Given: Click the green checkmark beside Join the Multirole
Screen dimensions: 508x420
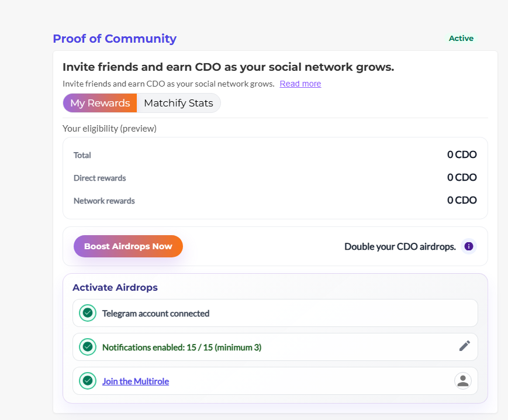Looking at the screenshot, I should (88, 381).
